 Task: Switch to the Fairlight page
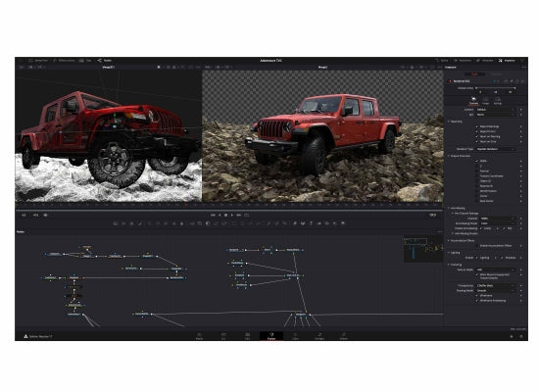(x=319, y=336)
